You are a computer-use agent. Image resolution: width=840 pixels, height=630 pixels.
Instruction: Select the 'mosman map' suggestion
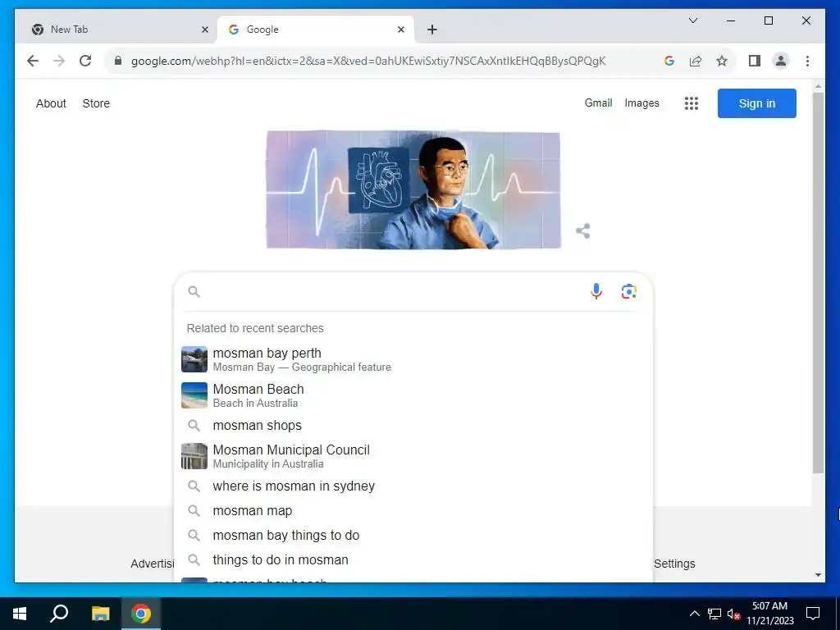pos(413,510)
